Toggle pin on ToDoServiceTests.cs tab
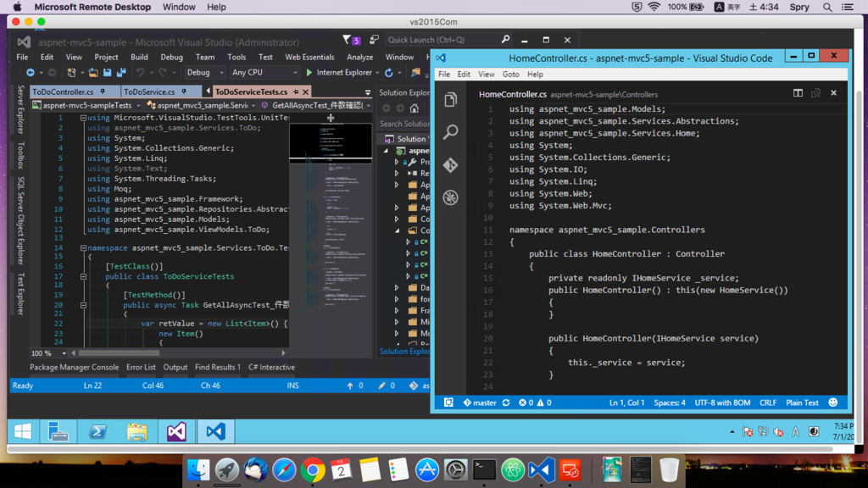The image size is (868, 488). coord(296,91)
